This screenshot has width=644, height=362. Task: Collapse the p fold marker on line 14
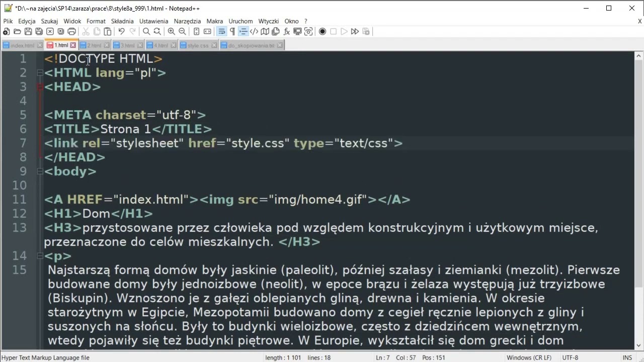40,256
